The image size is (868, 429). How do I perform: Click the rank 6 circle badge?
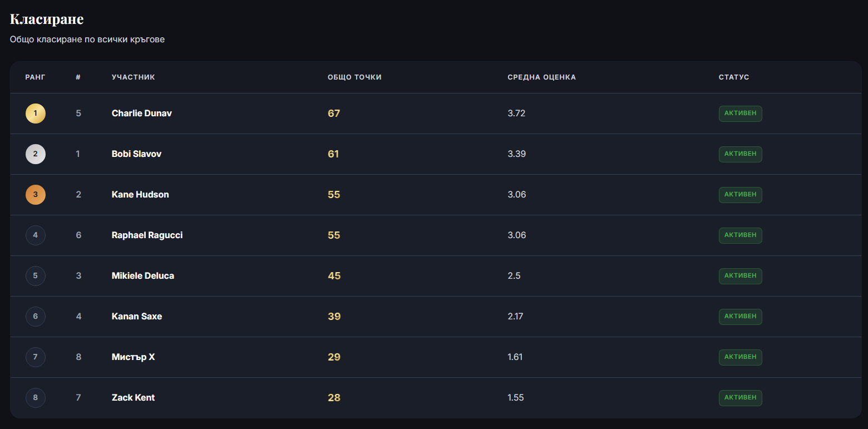point(36,317)
